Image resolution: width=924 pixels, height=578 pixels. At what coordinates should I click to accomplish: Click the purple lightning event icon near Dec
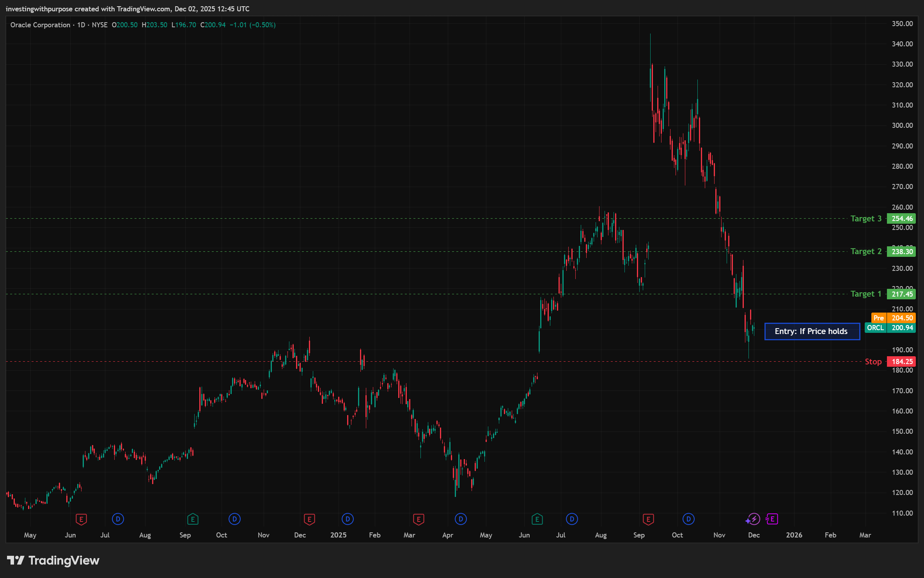pos(754,519)
